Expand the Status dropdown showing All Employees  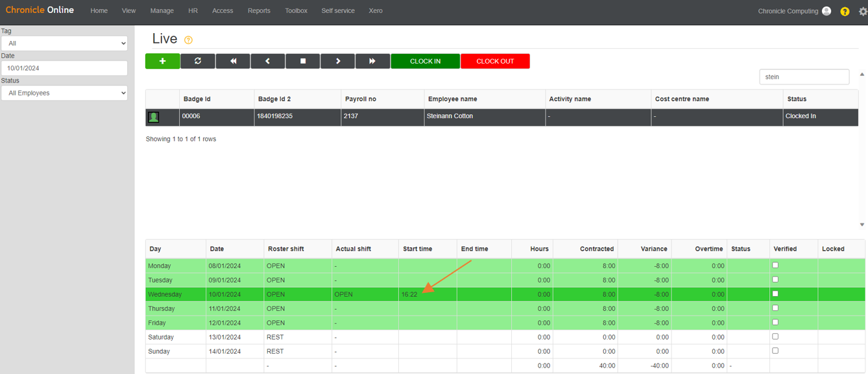tap(64, 92)
